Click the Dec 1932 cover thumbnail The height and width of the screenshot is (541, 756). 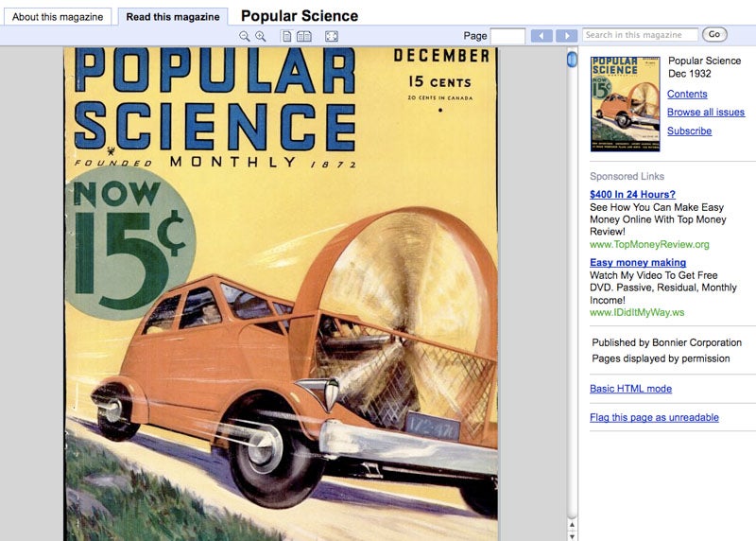coord(625,104)
